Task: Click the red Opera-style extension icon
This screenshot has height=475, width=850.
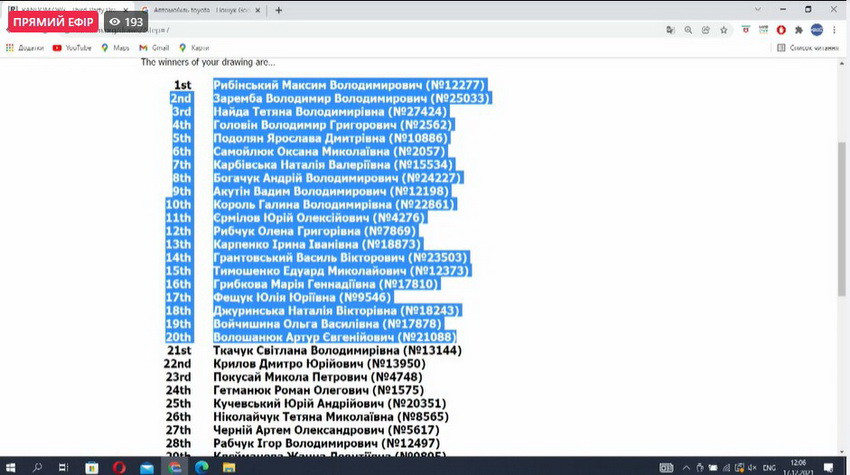Action: (x=781, y=30)
